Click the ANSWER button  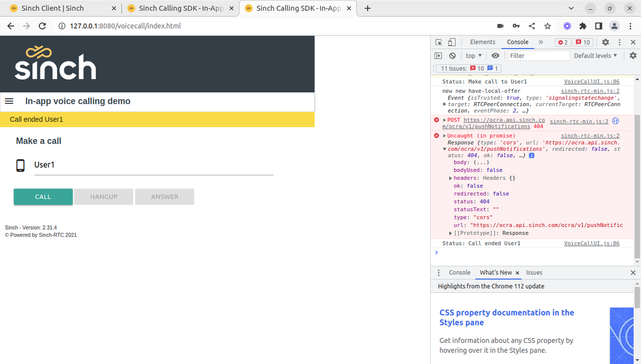coord(165,197)
